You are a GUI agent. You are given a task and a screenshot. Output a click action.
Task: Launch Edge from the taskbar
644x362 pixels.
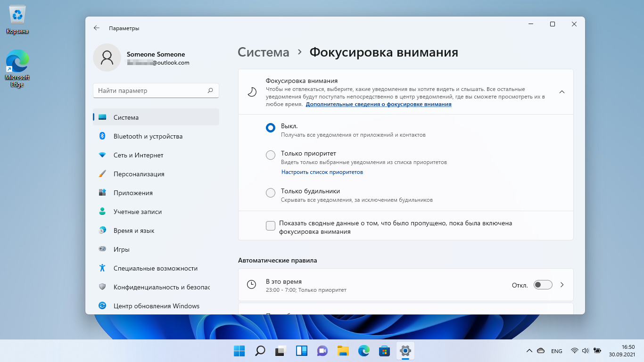coord(364,351)
